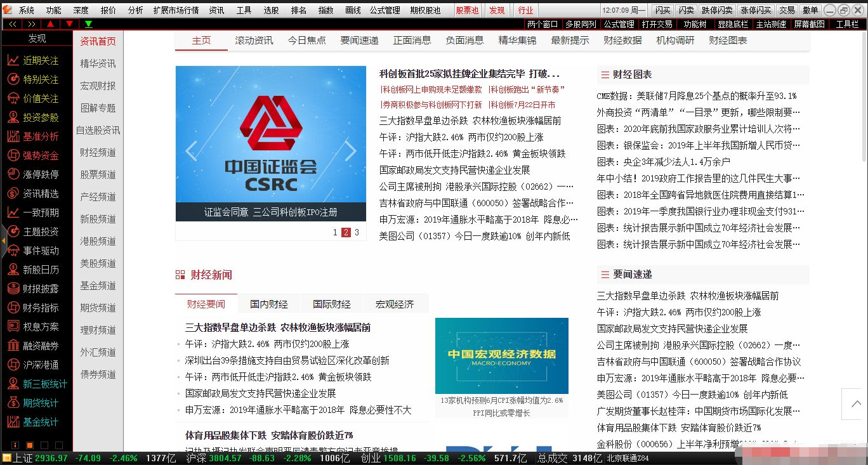Click the 闪买 quick buy button

tap(662, 10)
